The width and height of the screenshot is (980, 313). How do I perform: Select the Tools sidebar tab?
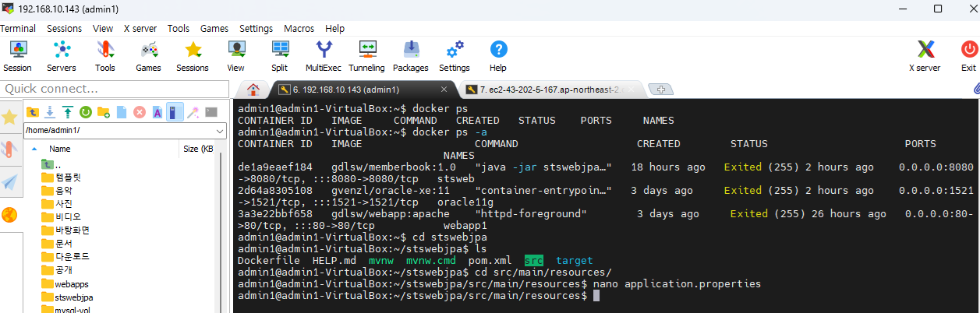coord(9,149)
